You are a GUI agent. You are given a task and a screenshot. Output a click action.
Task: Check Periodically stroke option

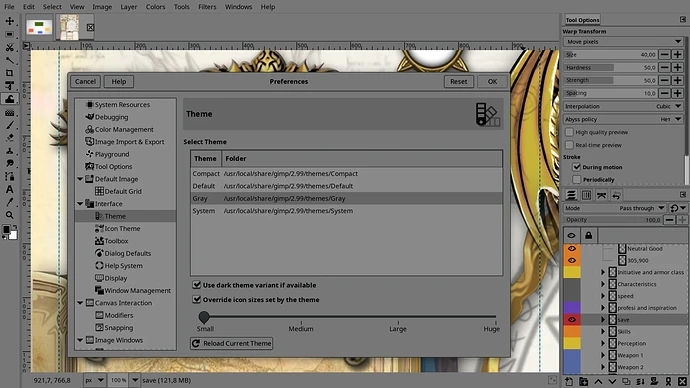(576, 179)
